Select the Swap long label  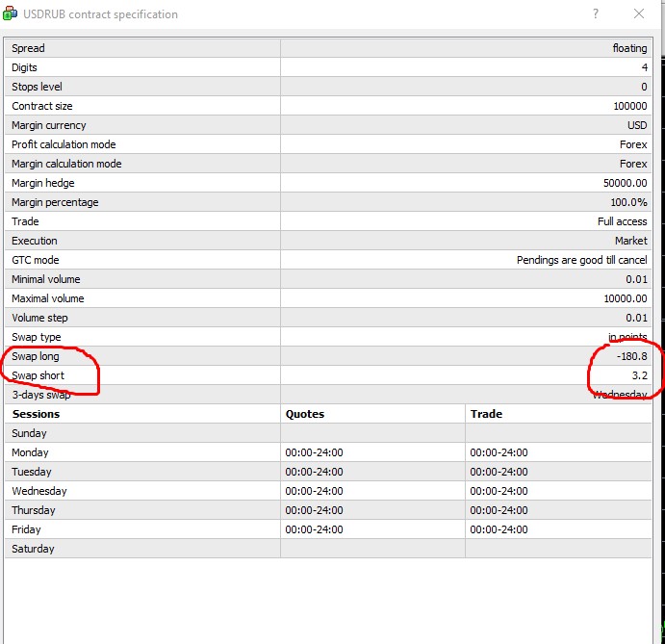pos(35,356)
